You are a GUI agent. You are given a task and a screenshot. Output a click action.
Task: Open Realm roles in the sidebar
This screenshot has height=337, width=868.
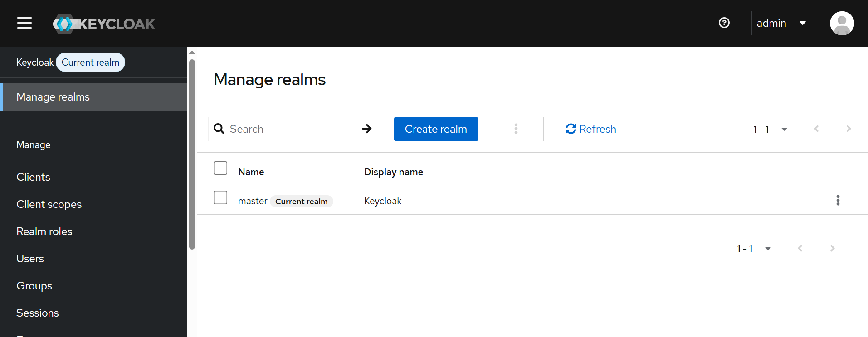tap(93, 231)
